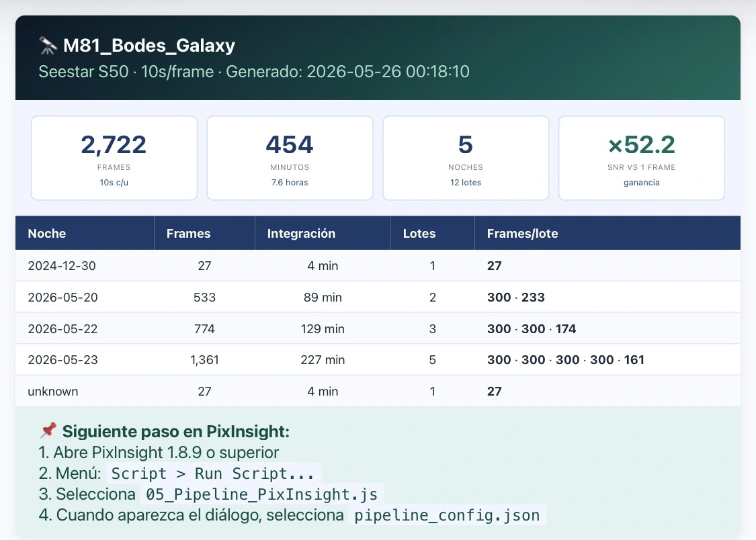Select the 2026-05-20 night row

click(x=378, y=298)
